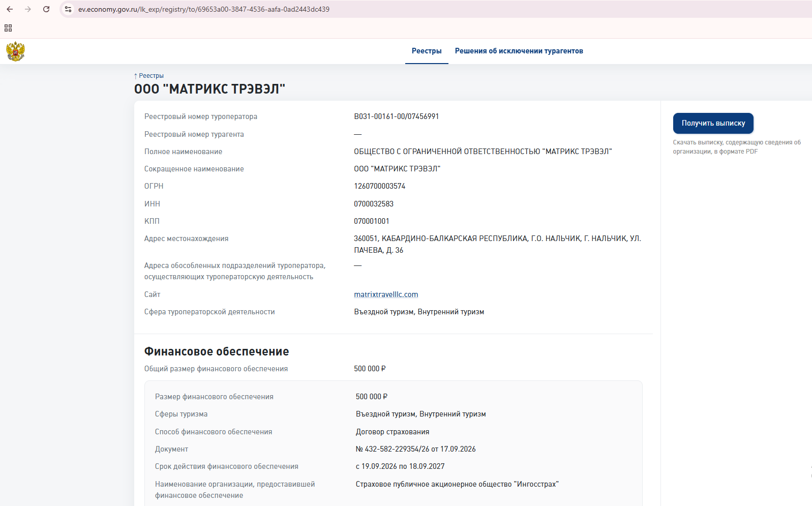Open Решения об исключении турагентов tab

click(x=519, y=51)
